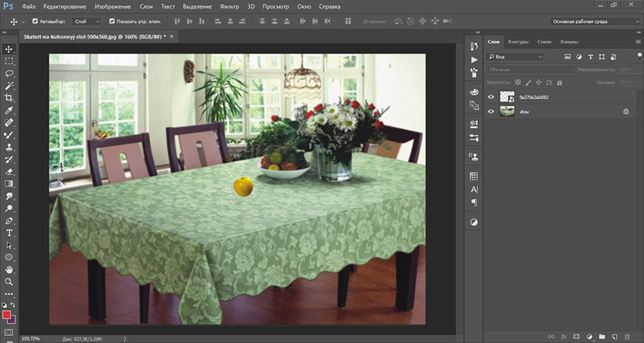Select the Hand tool

pos(9,269)
